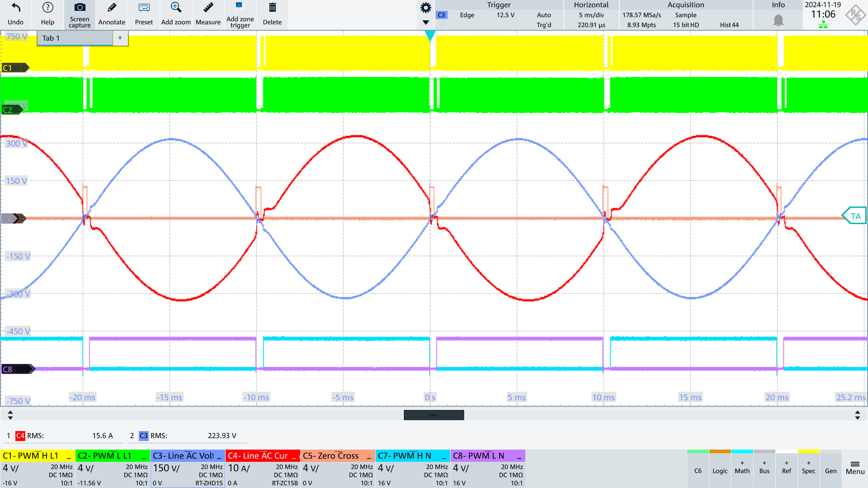The image size is (868, 488).
Task: Click the trigger level 12.5 V value
Action: pyautogui.click(x=505, y=15)
